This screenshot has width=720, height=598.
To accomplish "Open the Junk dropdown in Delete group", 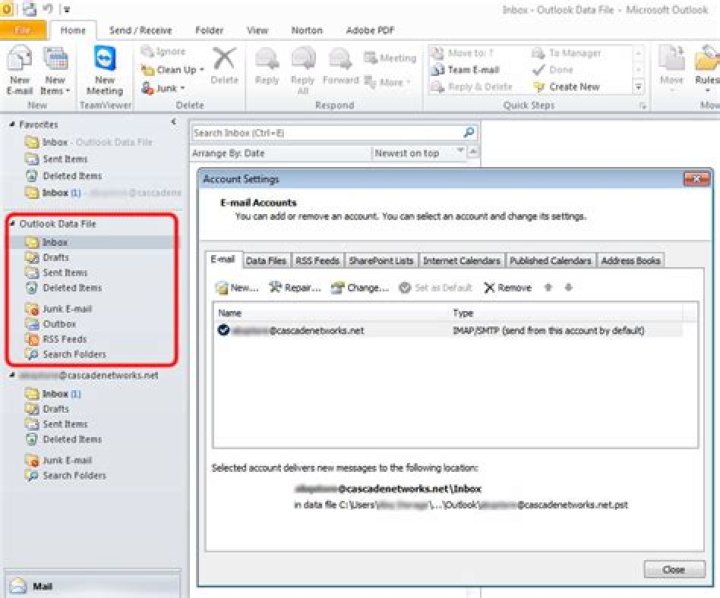I will pyautogui.click(x=182, y=88).
